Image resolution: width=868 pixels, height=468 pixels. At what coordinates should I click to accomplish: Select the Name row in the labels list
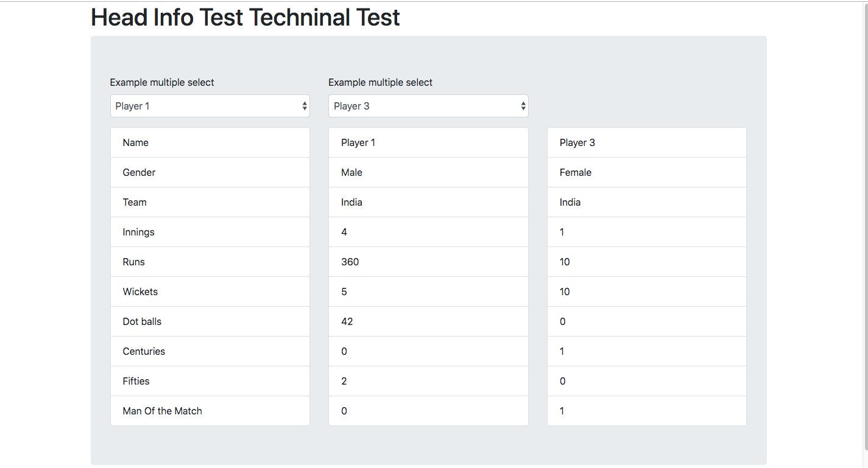click(x=210, y=142)
